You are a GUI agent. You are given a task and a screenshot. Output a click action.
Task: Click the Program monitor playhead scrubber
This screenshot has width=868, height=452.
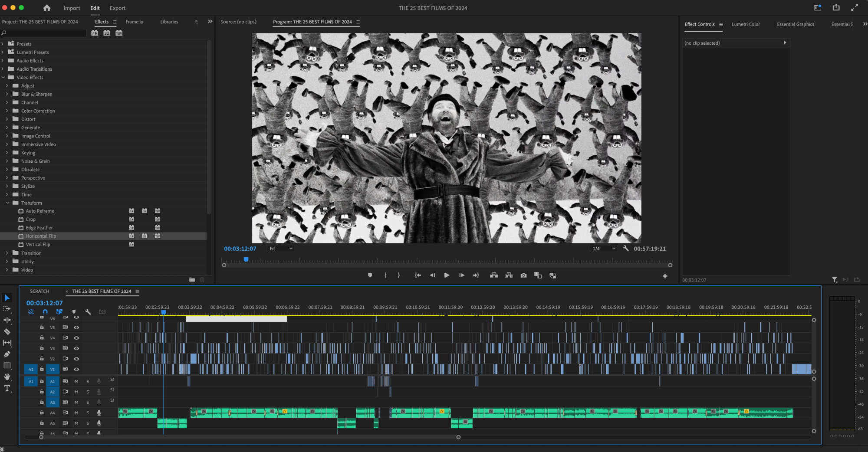pyautogui.click(x=246, y=259)
